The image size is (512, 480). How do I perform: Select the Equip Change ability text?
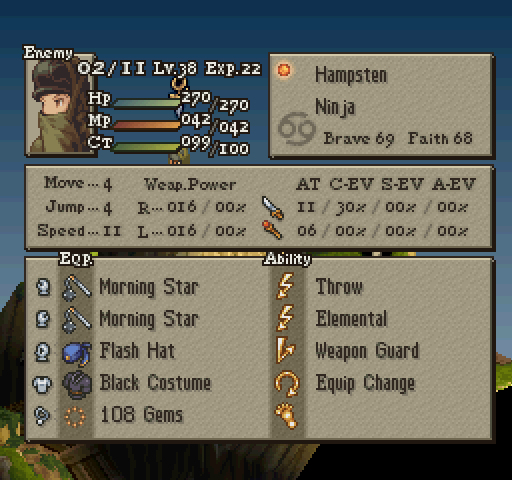pyautogui.click(x=365, y=383)
